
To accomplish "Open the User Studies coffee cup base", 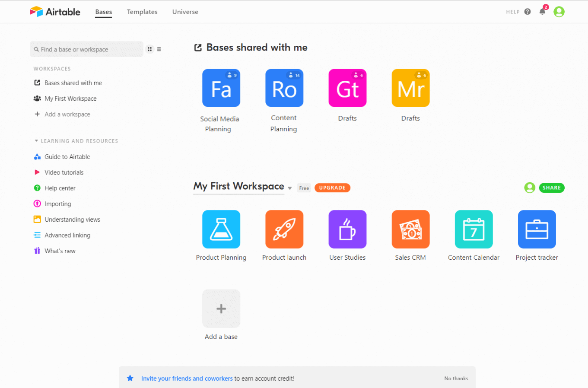I will click(347, 229).
